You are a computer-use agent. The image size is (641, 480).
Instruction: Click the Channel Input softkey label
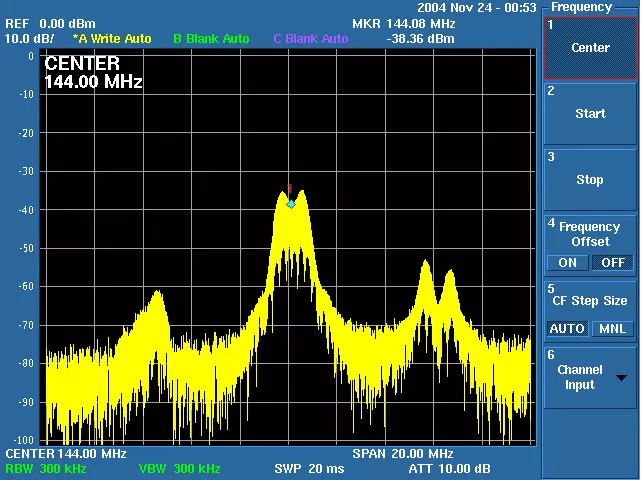click(x=580, y=377)
